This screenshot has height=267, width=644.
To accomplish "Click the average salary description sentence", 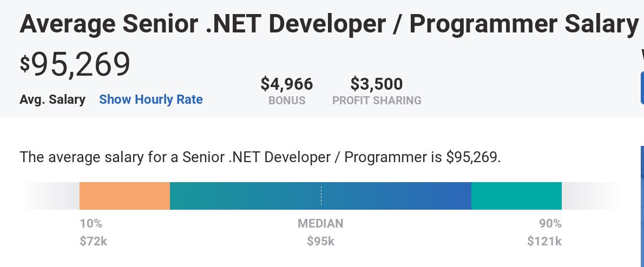I will pos(260,157).
